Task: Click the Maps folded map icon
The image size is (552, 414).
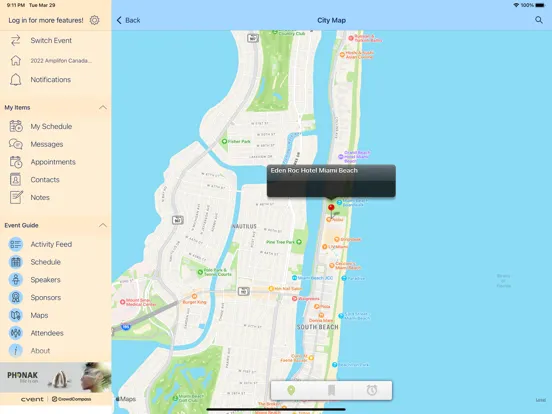Action: [x=16, y=315]
